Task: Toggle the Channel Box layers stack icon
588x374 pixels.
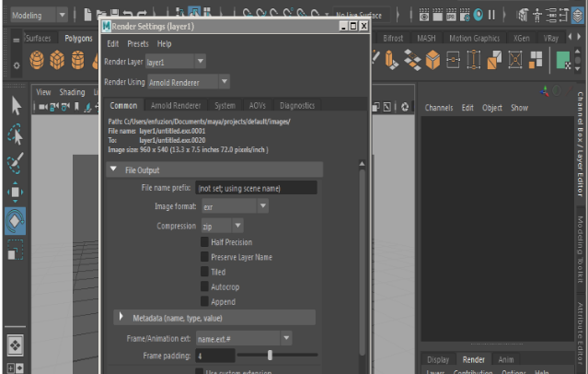Action: pos(578,16)
